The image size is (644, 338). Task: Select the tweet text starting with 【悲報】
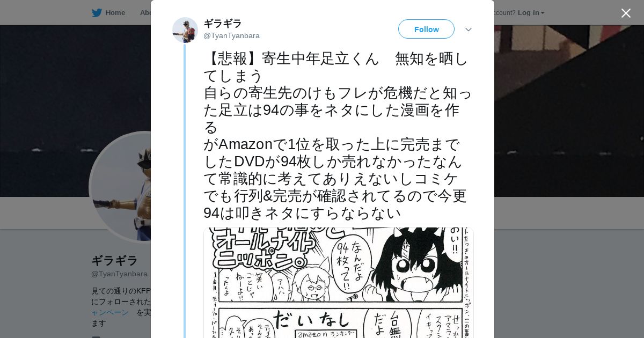click(x=337, y=136)
